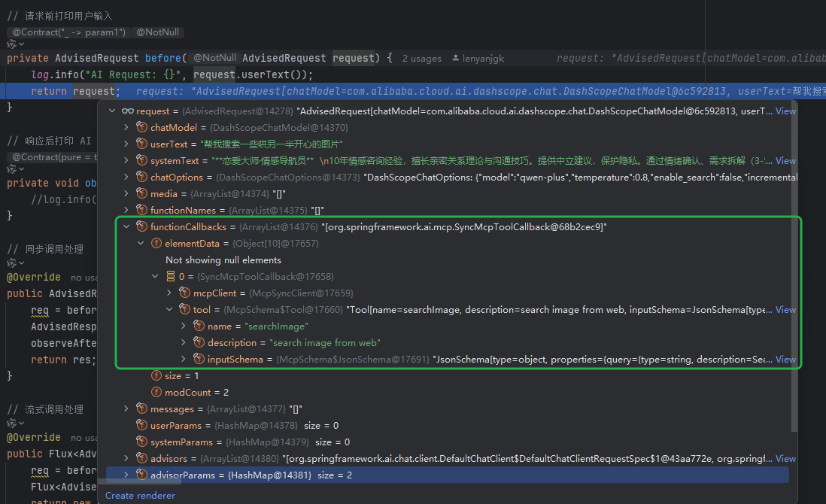
Task: Open View link for systemText value
Action: [x=785, y=161]
